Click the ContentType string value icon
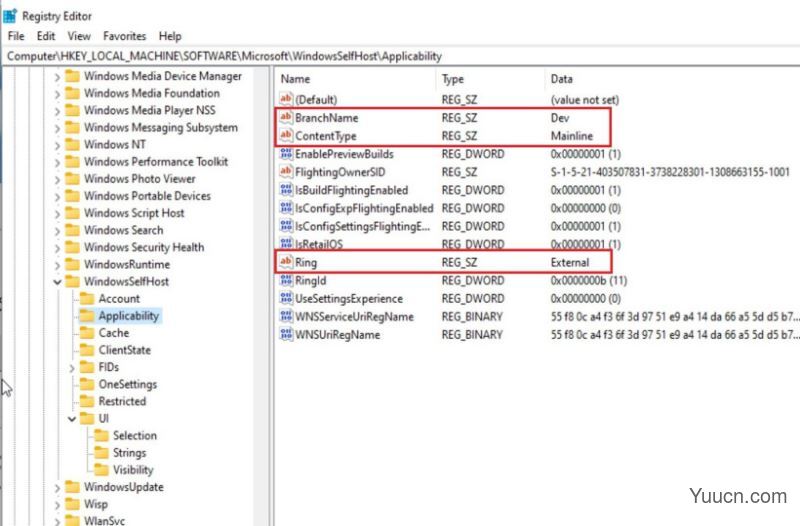 tap(286, 136)
